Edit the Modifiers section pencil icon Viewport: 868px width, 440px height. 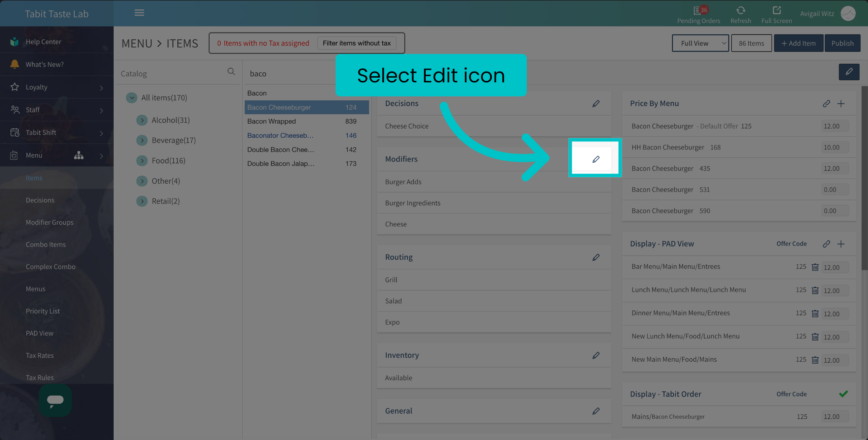(x=596, y=159)
